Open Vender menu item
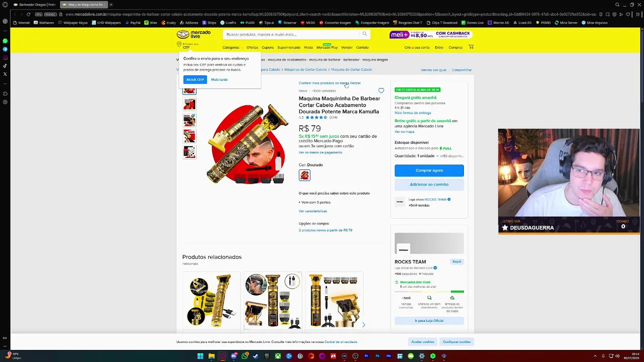The width and height of the screenshot is (644, 362). (x=347, y=47)
